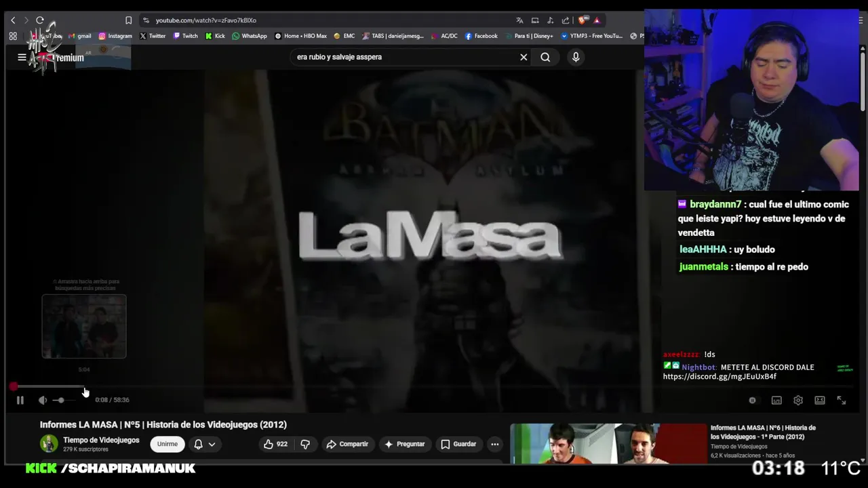This screenshot has height=488, width=868.
Task: Click the YouTube search text field
Action: (x=403, y=57)
